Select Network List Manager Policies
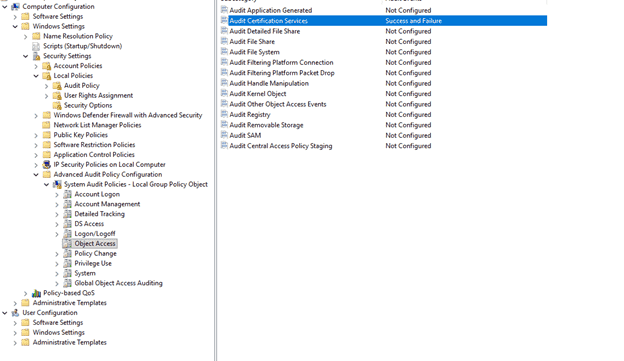 pos(97,125)
